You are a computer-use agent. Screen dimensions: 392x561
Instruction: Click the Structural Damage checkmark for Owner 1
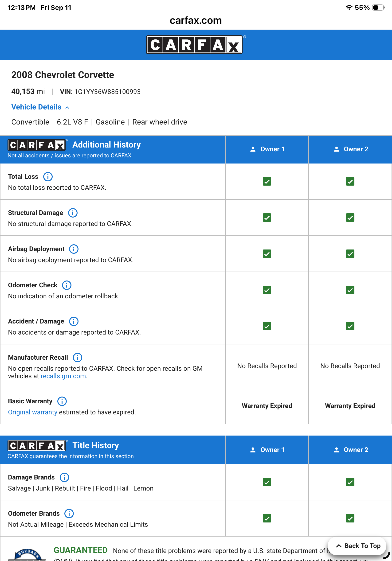click(x=267, y=218)
